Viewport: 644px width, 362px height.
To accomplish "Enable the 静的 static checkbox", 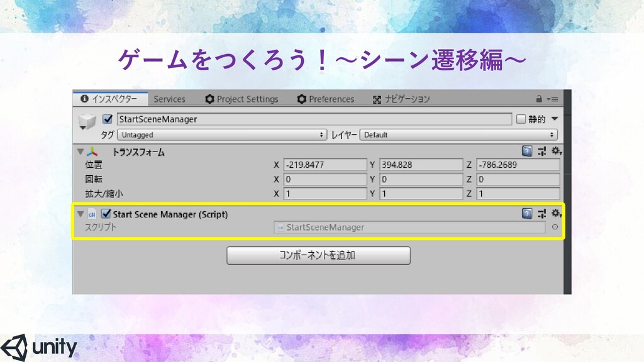I will click(521, 119).
